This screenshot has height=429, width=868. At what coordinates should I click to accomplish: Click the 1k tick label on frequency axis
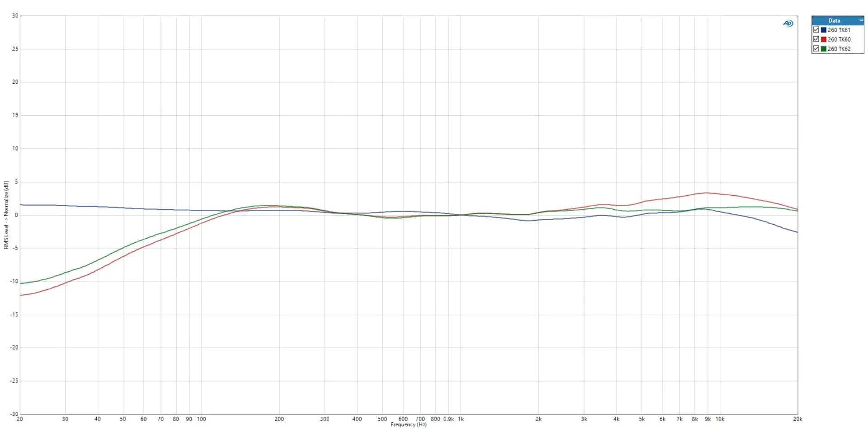(461, 419)
